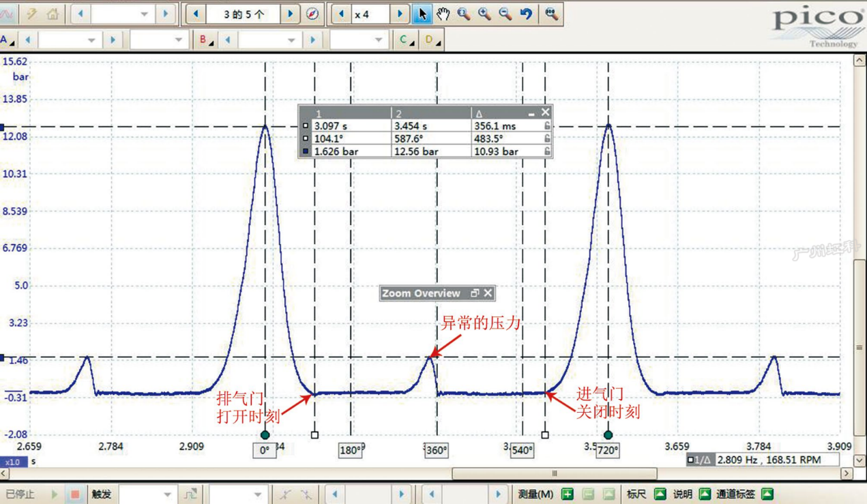
Task: Click the x1.0 axis scale button
Action: point(13,462)
